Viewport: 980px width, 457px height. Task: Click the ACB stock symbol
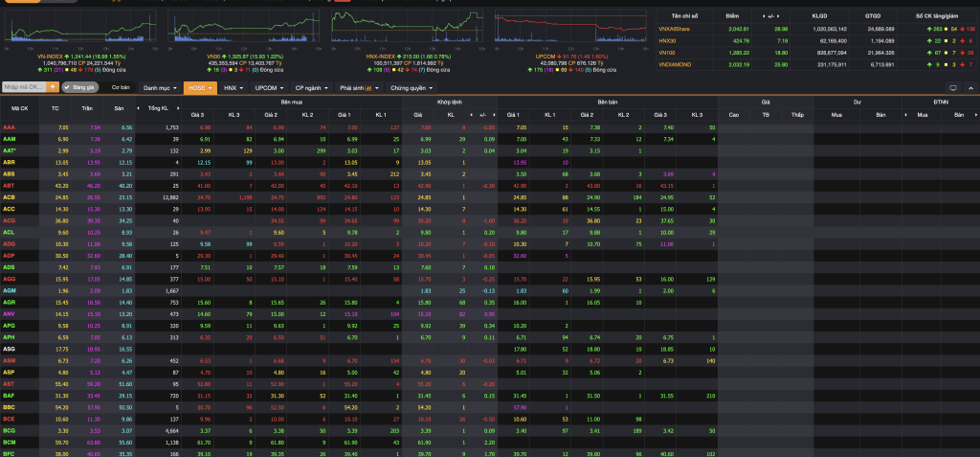point(10,196)
